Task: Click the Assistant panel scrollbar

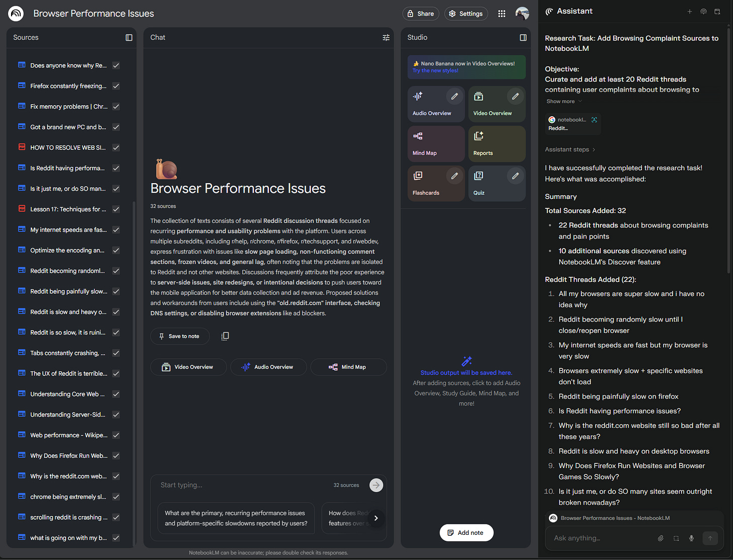Action: (x=728, y=151)
